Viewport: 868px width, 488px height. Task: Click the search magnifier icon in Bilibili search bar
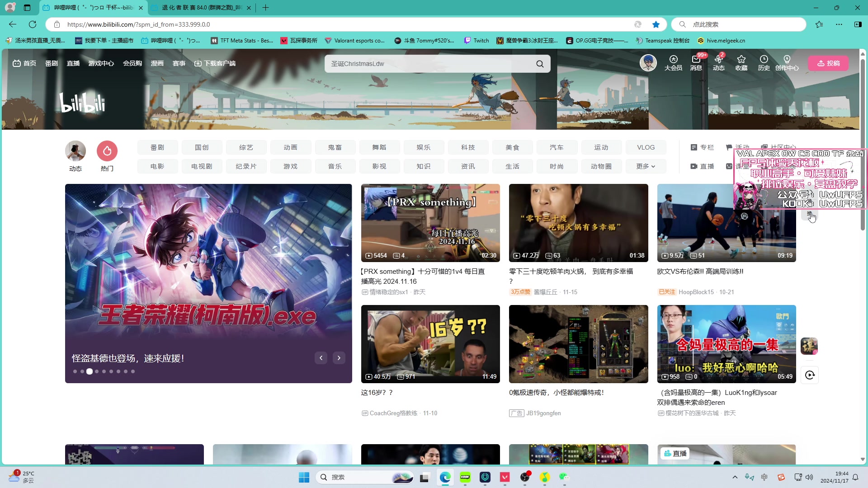[x=540, y=64]
